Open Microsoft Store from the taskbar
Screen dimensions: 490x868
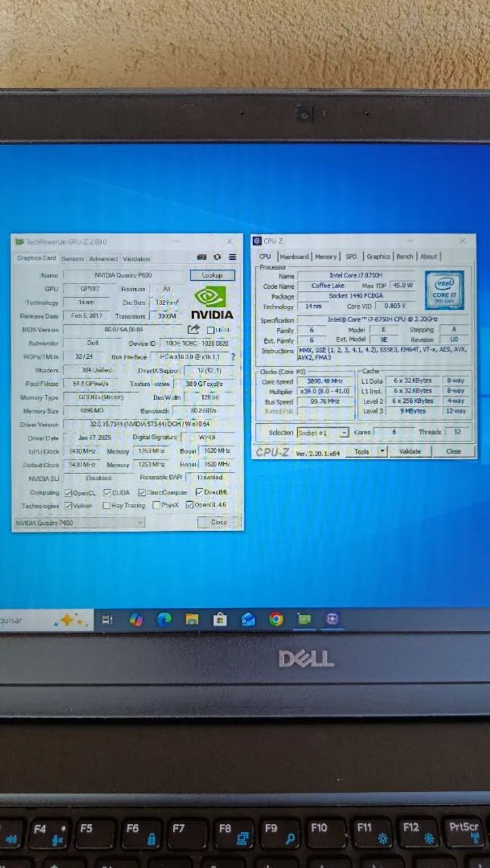(x=220, y=619)
